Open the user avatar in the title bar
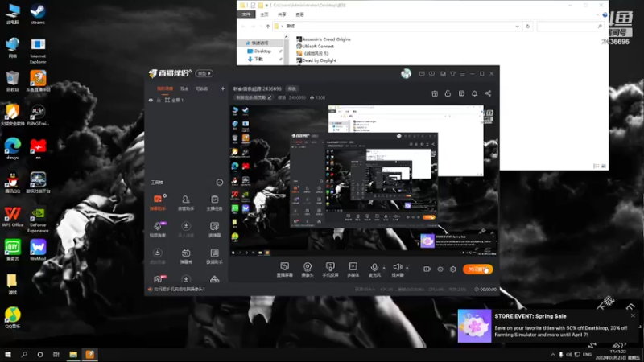644x362 pixels. coord(406,73)
